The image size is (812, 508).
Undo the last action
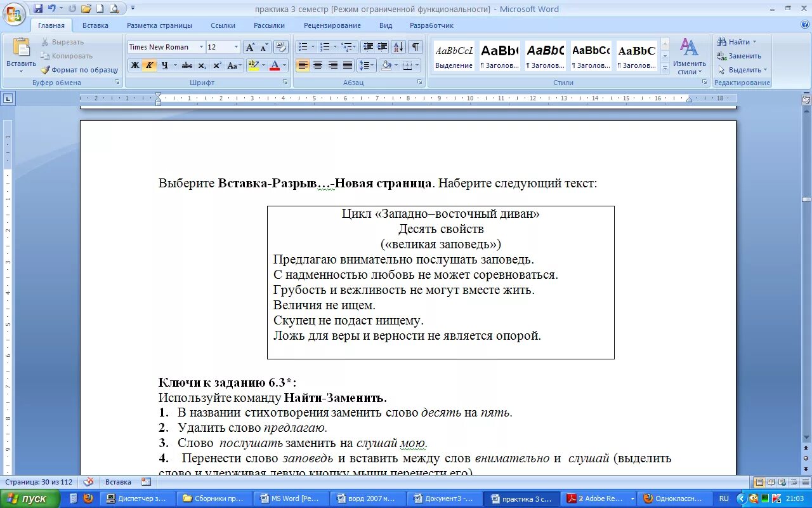52,8
